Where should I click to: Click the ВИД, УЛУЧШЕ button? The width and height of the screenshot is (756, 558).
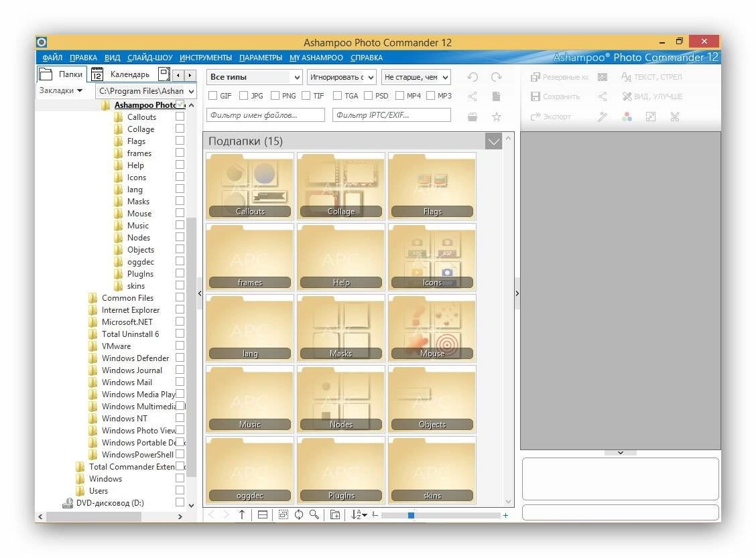click(x=652, y=96)
